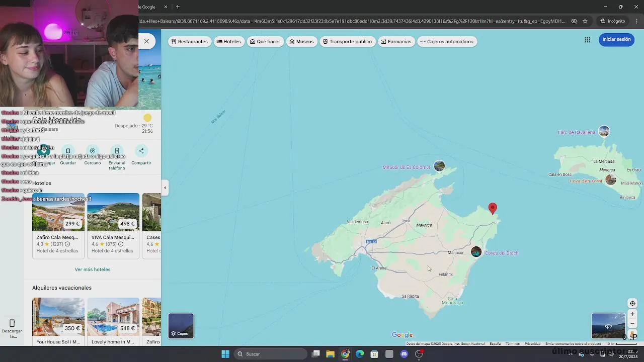Select the Farmacias chip
644x362 pixels.
(x=396, y=42)
